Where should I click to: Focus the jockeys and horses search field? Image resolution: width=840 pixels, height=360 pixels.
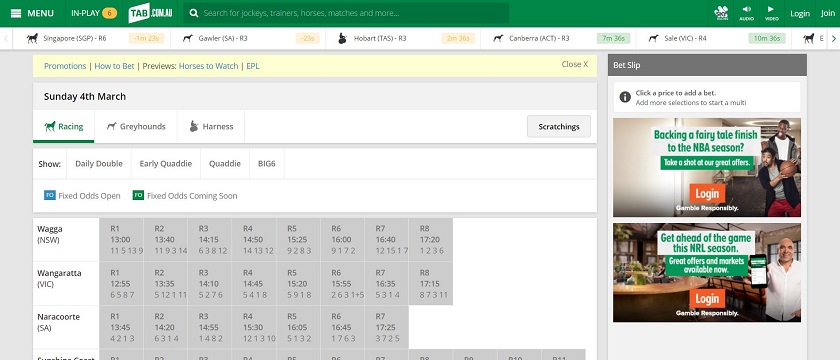coord(354,13)
